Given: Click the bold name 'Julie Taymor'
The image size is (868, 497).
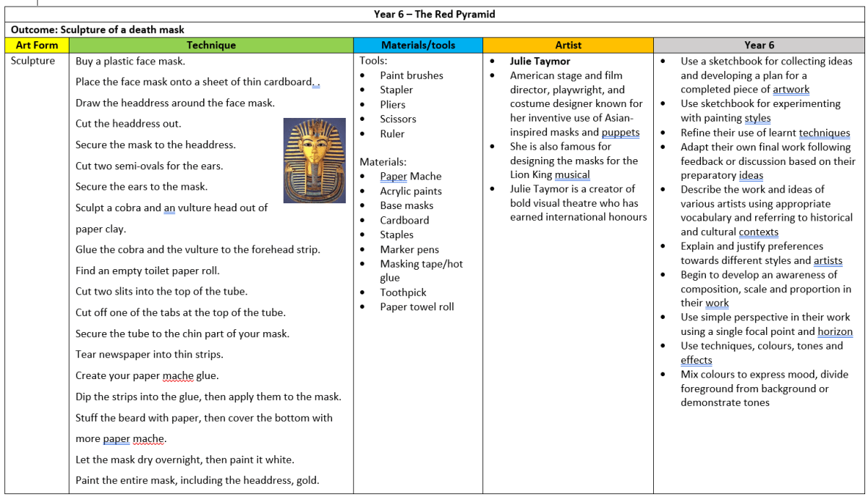Looking at the screenshot, I should [540, 61].
